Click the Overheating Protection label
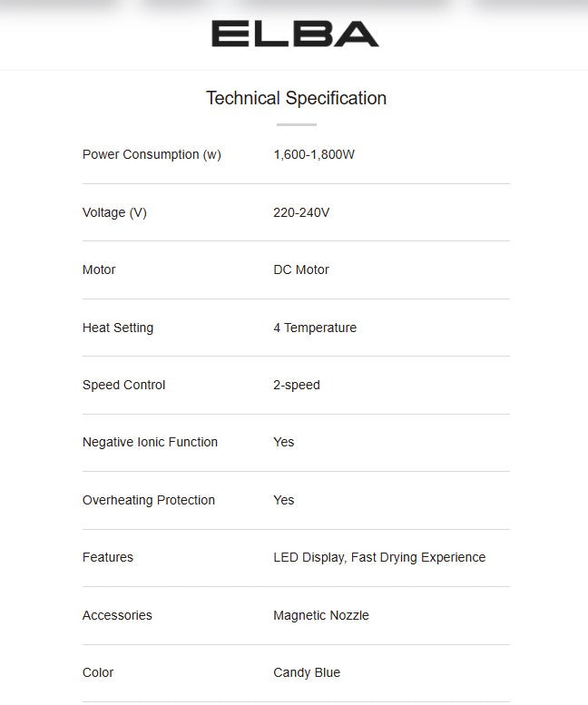 tap(149, 500)
